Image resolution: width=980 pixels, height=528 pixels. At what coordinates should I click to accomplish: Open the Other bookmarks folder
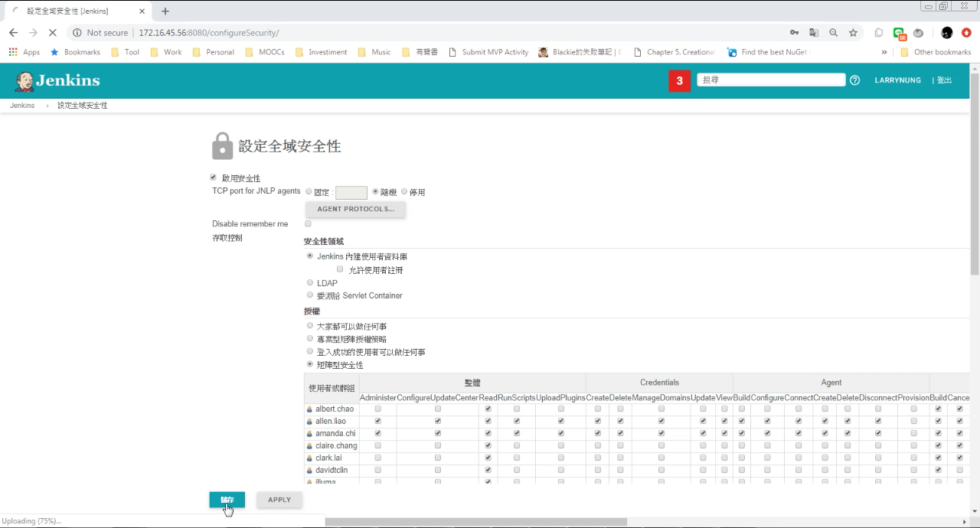tap(936, 52)
